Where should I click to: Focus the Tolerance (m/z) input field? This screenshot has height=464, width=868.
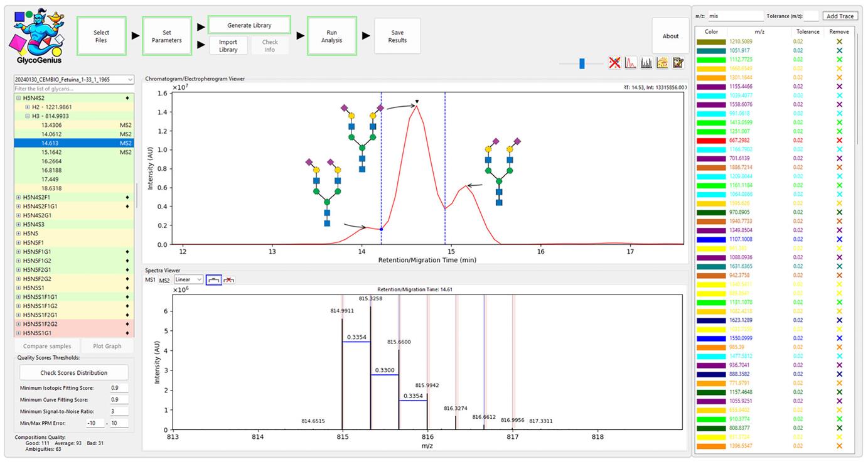811,16
